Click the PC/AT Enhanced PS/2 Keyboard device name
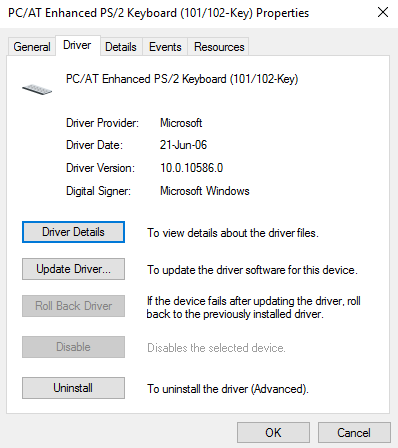 182,79
